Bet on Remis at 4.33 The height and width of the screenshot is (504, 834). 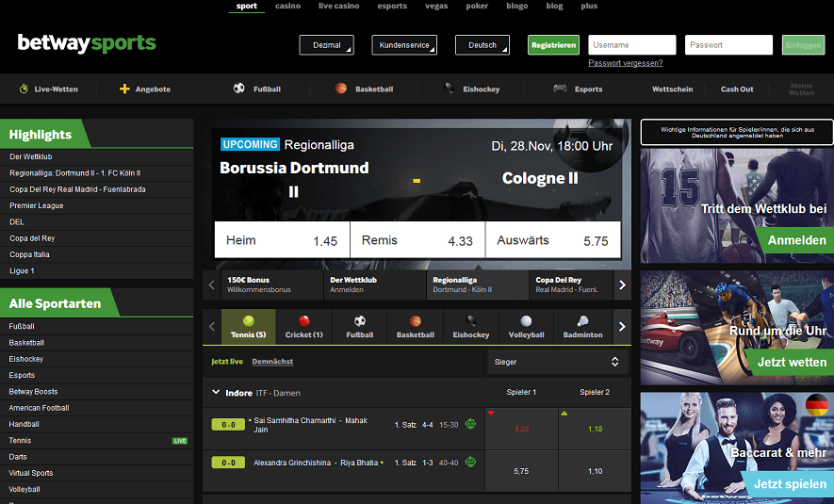pos(417,240)
